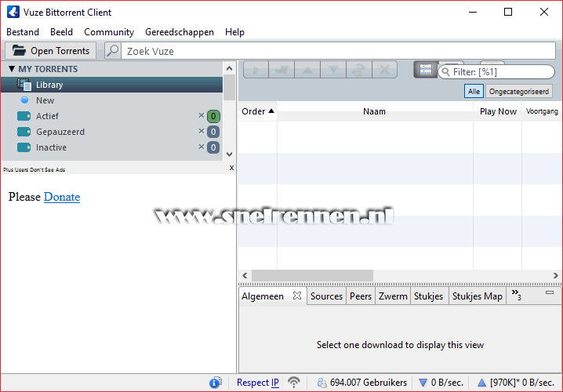The width and height of the screenshot is (563, 392).
Task: Click the Vuze frog logo in title bar
Action: click(x=13, y=12)
